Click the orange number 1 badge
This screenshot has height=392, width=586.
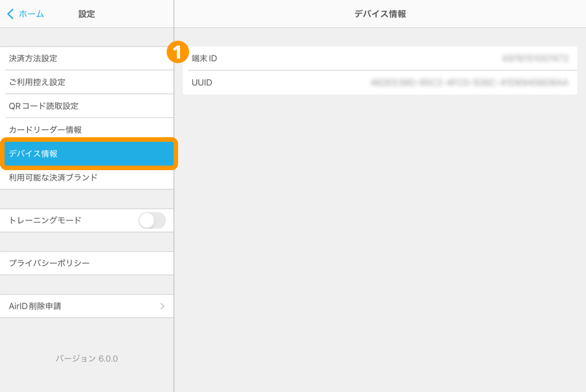click(x=178, y=53)
